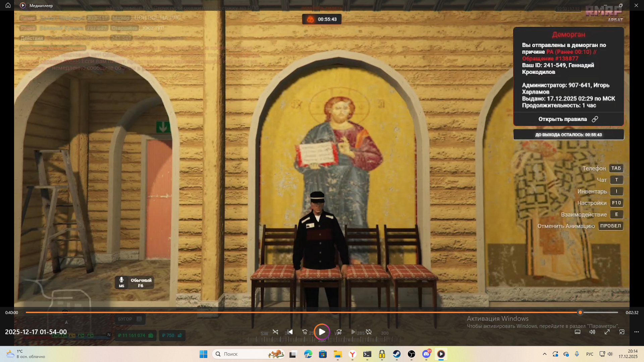The image size is (644, 362).
Task: Toggle repeat mode
Action: 369,332
